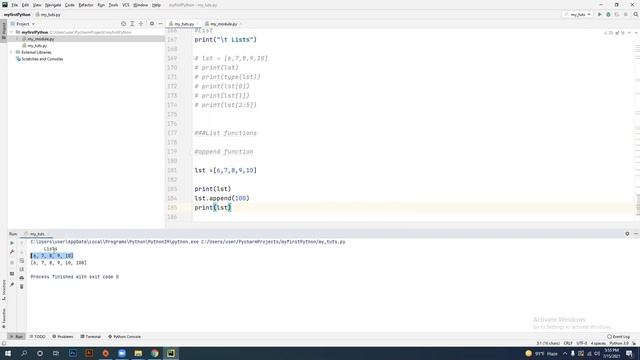This screenshot has height=360, width=640.
Task: Open Task View on taskbar
Action: 56,353
